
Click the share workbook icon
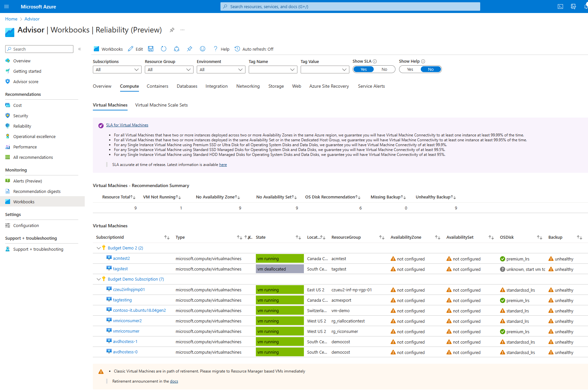[x=177, y=49]
